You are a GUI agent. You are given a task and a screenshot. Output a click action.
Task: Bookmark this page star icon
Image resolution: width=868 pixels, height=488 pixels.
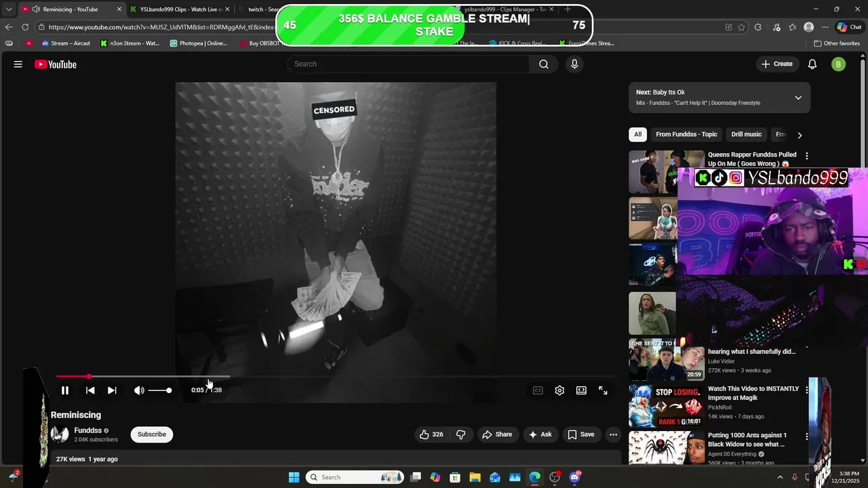pyautogui.click(x=741, y=27)
